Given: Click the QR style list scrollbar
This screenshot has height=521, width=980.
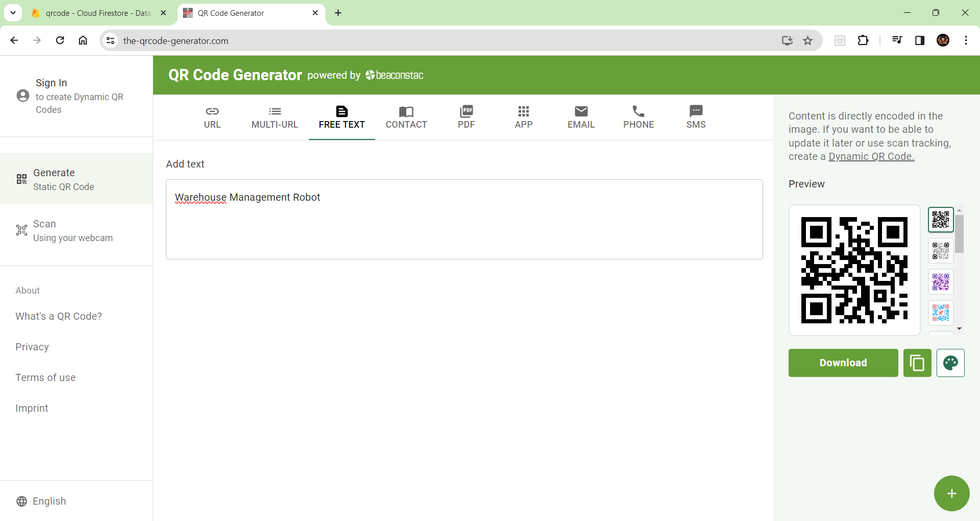Looking at the screenshot, I should pos(960,234).
